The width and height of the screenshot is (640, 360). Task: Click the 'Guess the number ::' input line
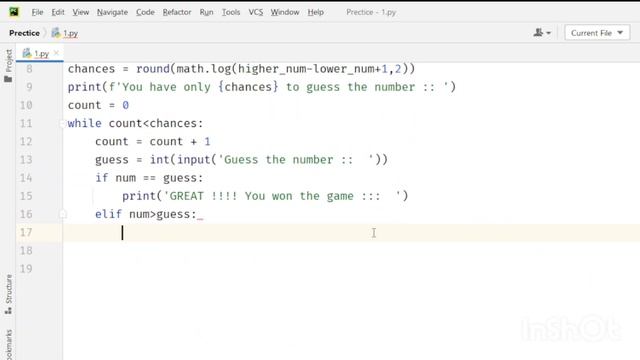[241, 160]
